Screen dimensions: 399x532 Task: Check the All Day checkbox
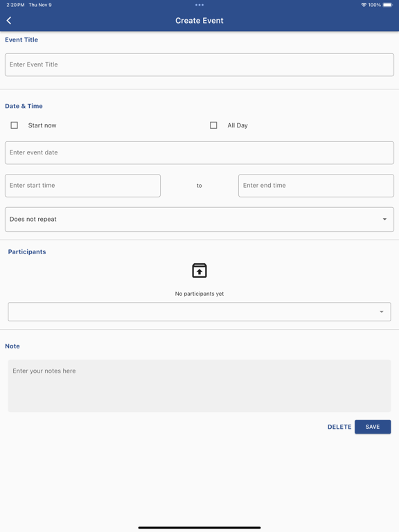pyautogui.click(x=213, y=125)
